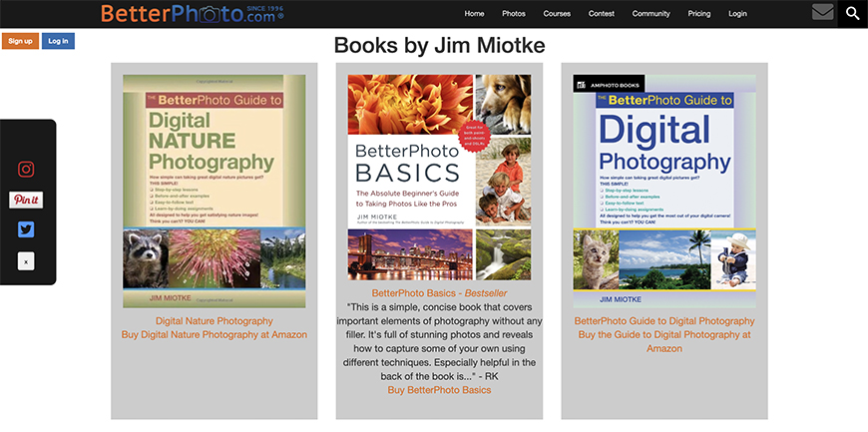The image size is (868, 432).
Task: Click the orange Sign up button
Action: coord(21,41)
